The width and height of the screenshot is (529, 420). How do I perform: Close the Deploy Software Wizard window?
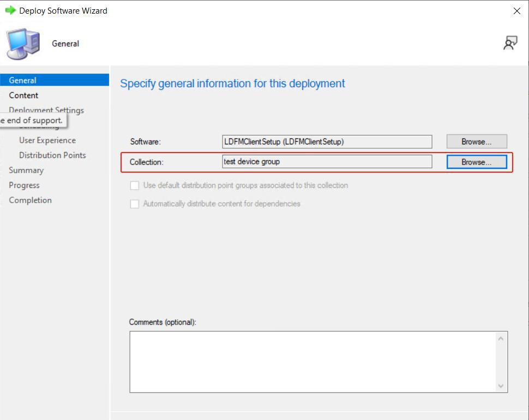(516, 11)
